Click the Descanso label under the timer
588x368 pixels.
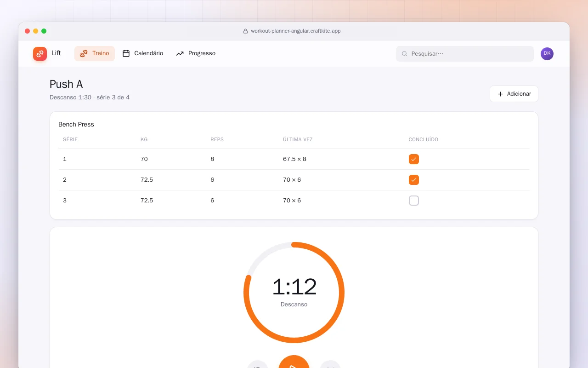pyautogui.click(x=294, y=305)
